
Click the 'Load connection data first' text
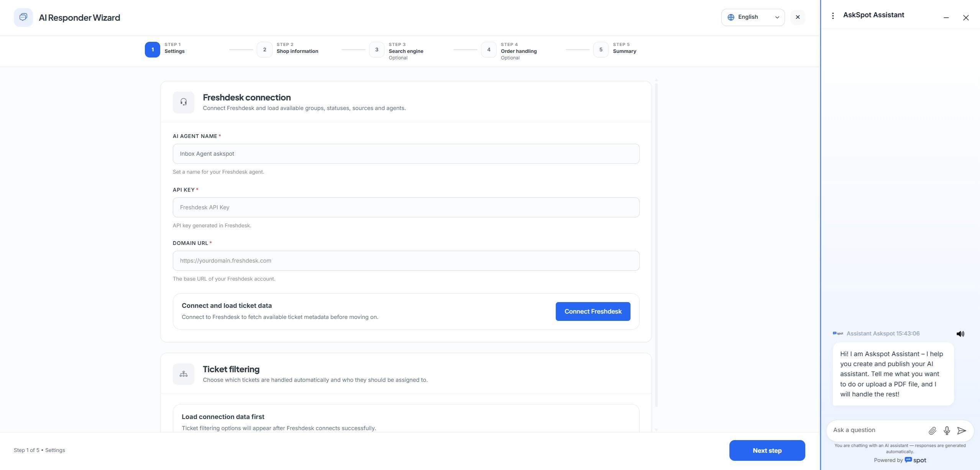pos(223,417)
